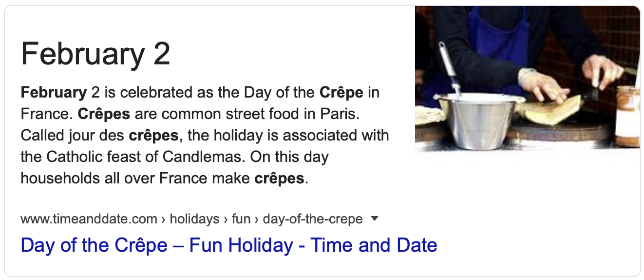Click 'Time and Date' in the result title
This screenshot has width=644, height=280.
pyautogui.click(x=374, y=245)
